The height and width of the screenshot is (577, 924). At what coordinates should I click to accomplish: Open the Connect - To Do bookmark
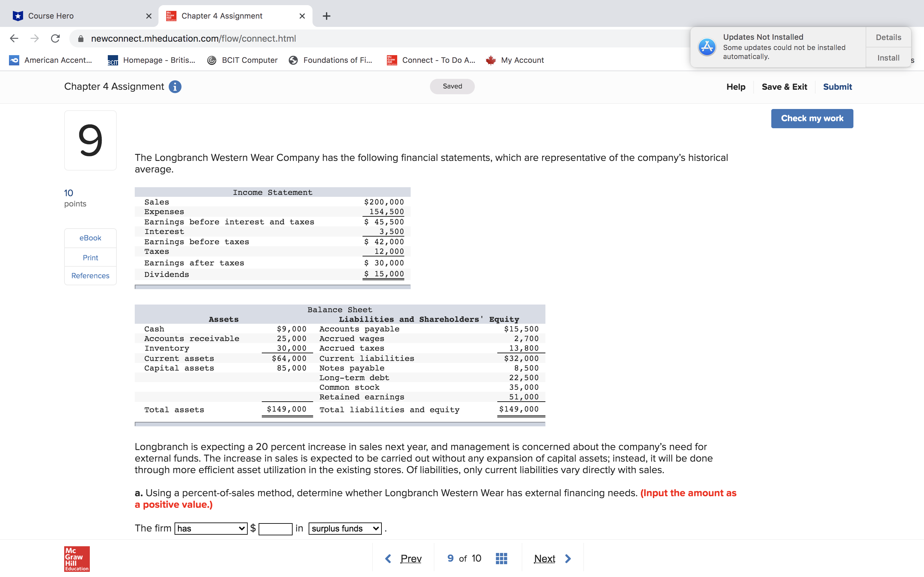438,60
